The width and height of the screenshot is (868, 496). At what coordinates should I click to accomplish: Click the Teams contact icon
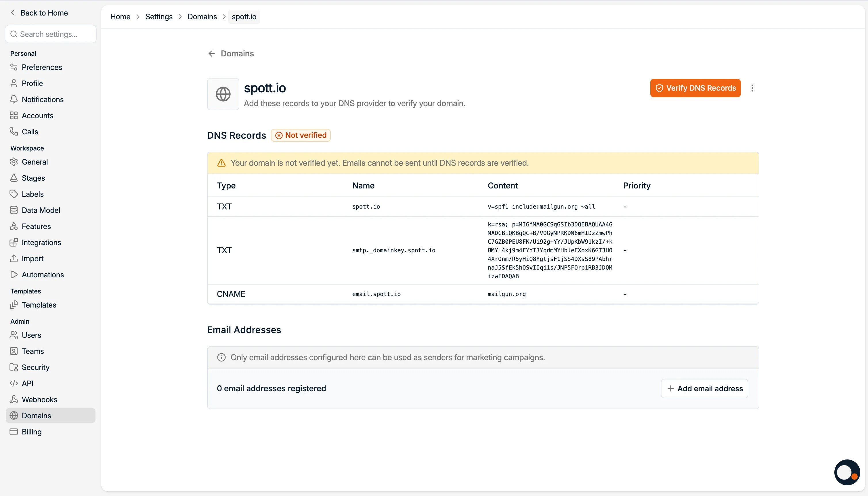point(14,351)
